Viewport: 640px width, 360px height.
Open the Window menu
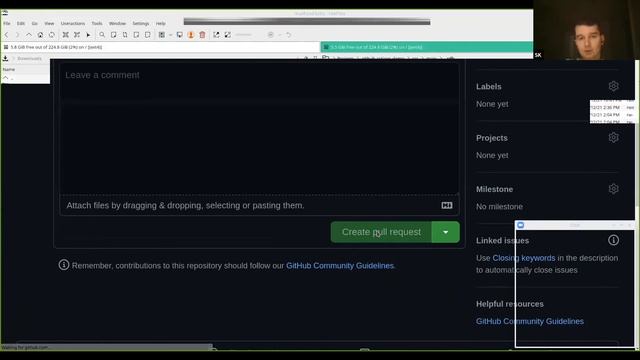click(117, 24)
